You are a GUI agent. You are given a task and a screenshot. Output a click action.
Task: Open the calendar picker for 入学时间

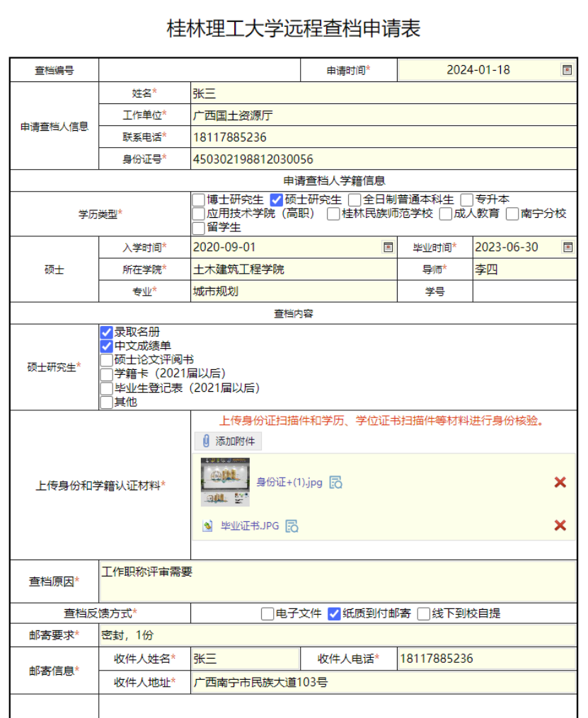point(388,247)
